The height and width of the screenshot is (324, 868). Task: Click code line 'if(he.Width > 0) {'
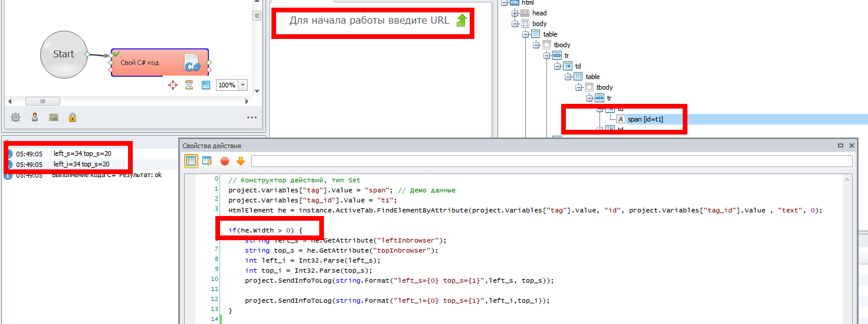tap(266, 230)
